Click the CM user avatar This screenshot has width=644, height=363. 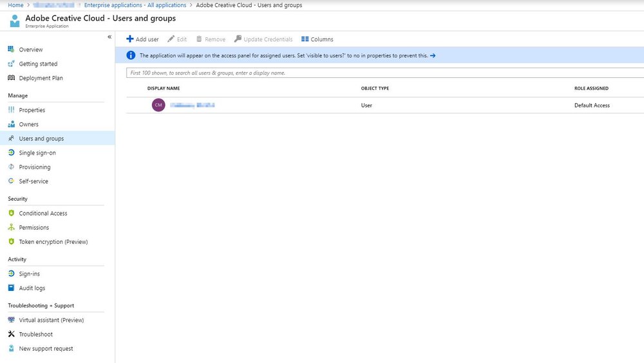click(x=158, y=105)
